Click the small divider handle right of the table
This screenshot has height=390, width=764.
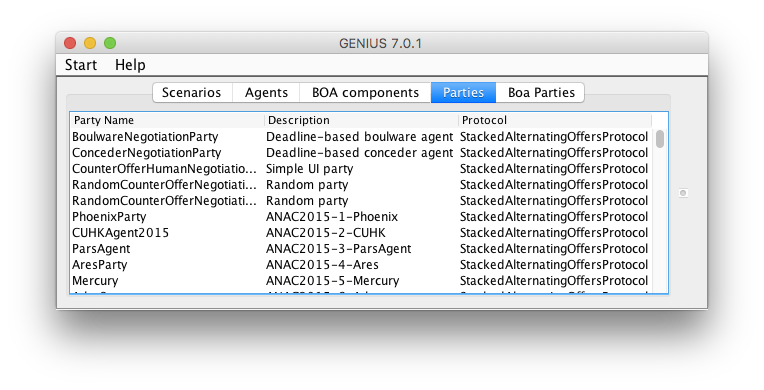683,193
